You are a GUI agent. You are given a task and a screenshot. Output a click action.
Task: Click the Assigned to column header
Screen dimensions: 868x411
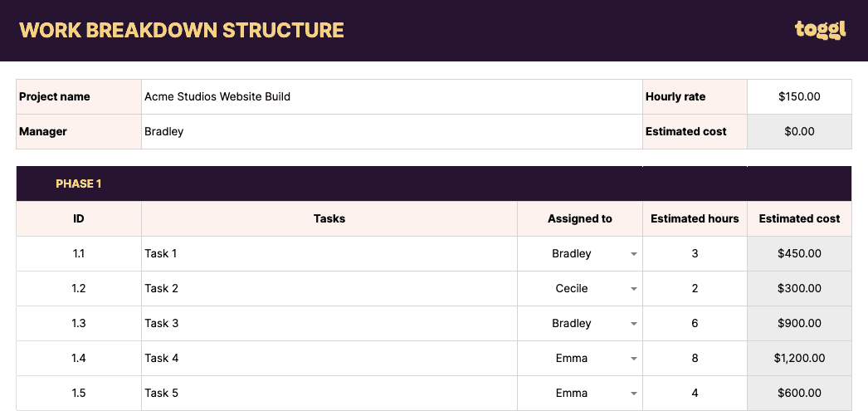tap(579, 218)
